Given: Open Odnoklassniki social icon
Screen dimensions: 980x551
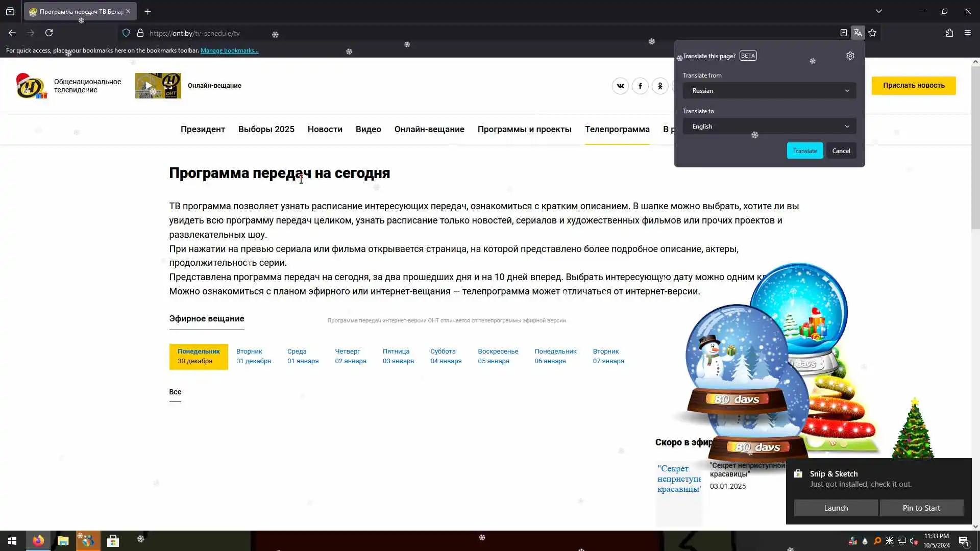Looking at the screenshot, I should (660, 86).
